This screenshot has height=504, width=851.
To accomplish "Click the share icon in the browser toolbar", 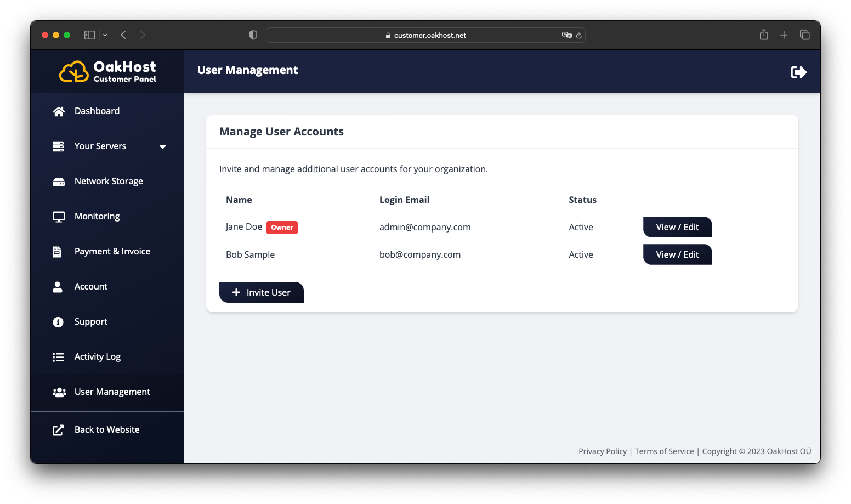I will 763,35.
